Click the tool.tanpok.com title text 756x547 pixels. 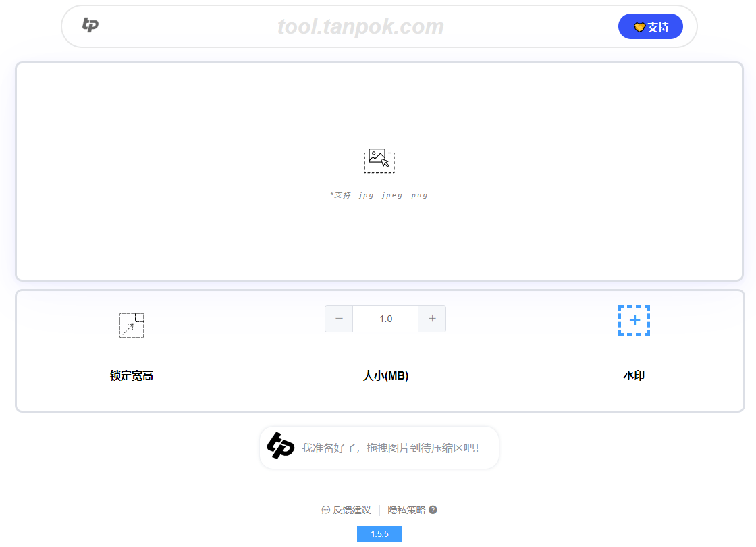point(360,26)
